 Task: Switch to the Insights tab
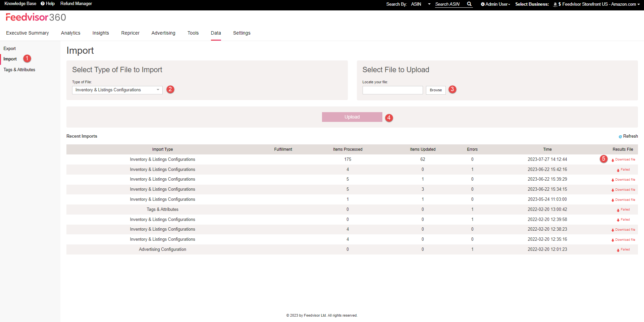(x=101, y=33)
